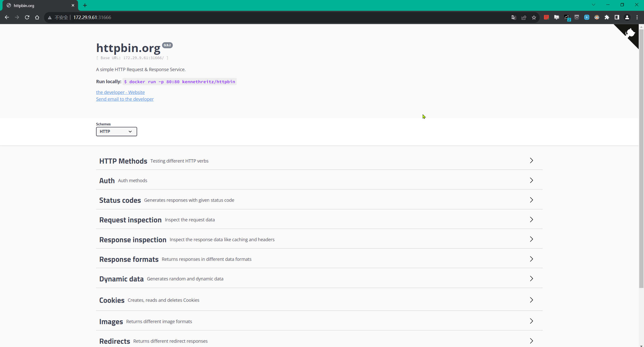This screenshot has width=644, height=347.
Task: Click the 0.9.2 version badge
Action: pos(167,45)
